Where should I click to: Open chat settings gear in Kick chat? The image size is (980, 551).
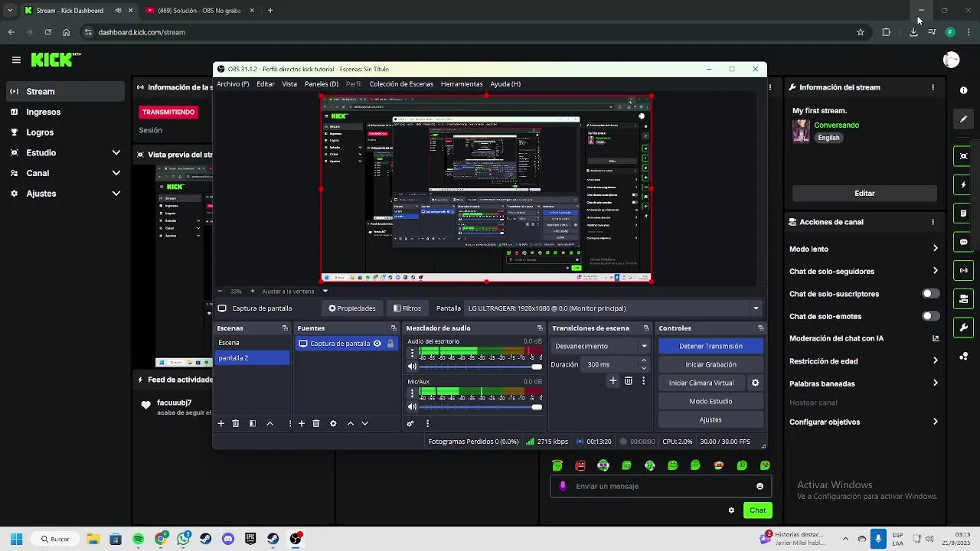(731, 510)
